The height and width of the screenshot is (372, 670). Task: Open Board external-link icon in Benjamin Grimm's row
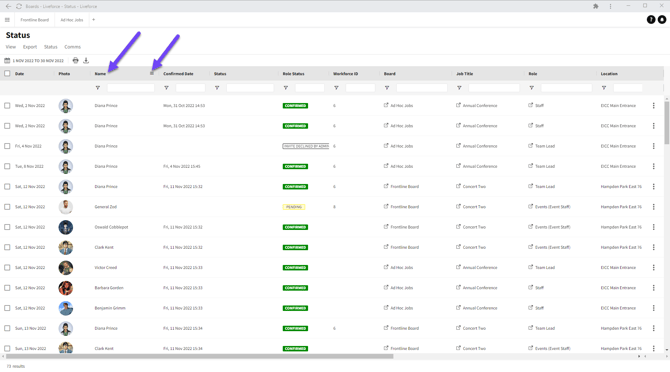coord(386,308)
